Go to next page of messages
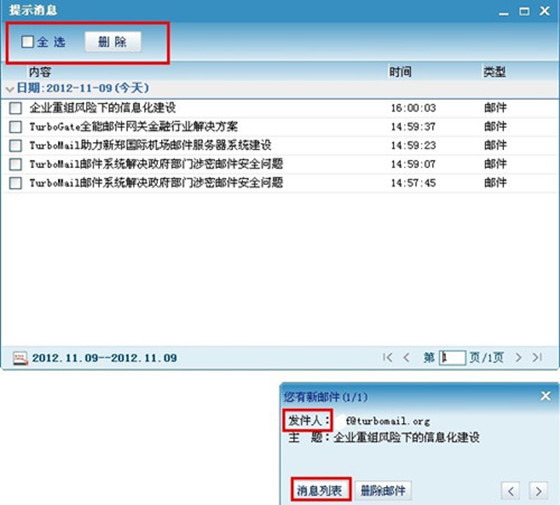The height and width of the screenshot is (505, 560). [x=518, y=357]
